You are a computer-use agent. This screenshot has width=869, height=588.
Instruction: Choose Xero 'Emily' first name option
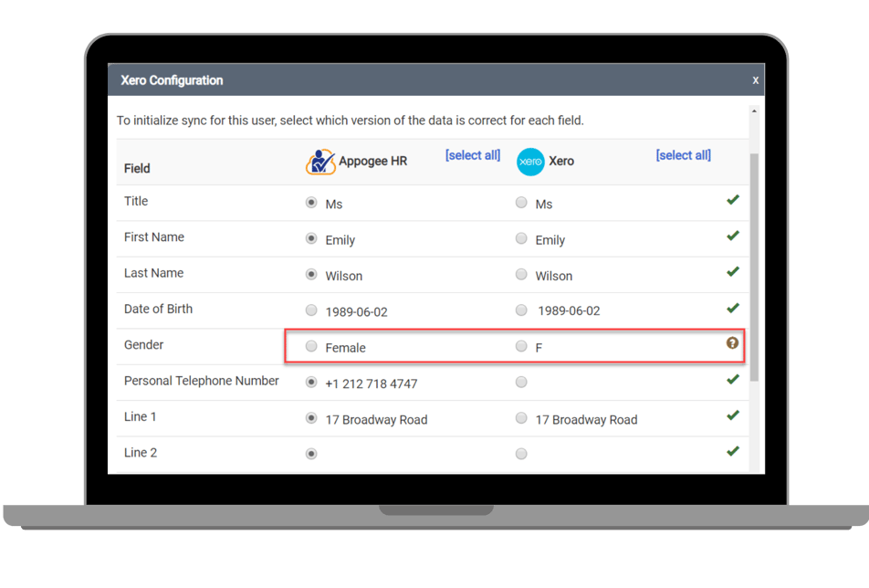[x=521, y=238]
